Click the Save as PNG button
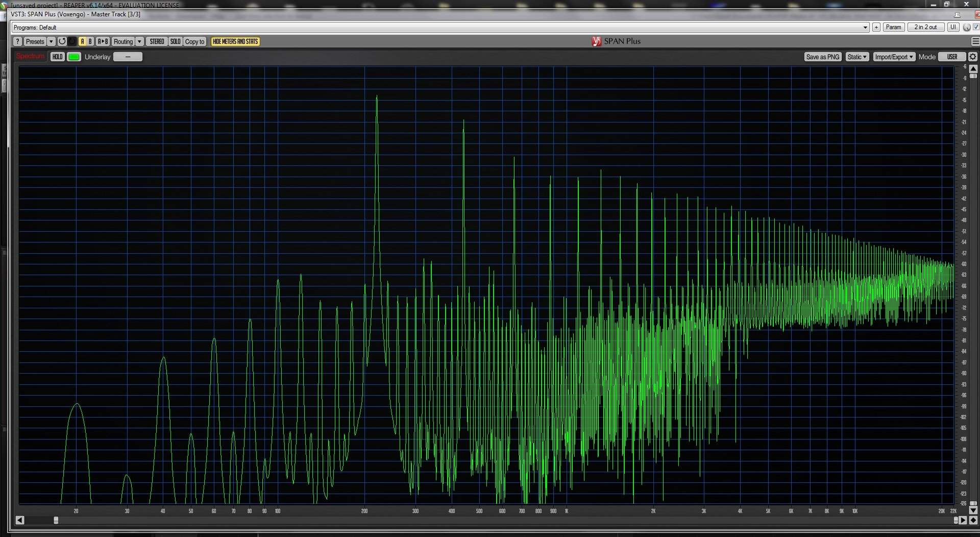The height and width of the screenshot is (537, 980). click(822, 57)
